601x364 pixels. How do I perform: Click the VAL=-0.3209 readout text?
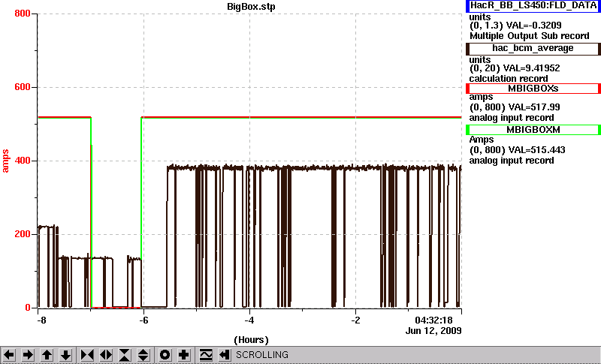[534, 26]
